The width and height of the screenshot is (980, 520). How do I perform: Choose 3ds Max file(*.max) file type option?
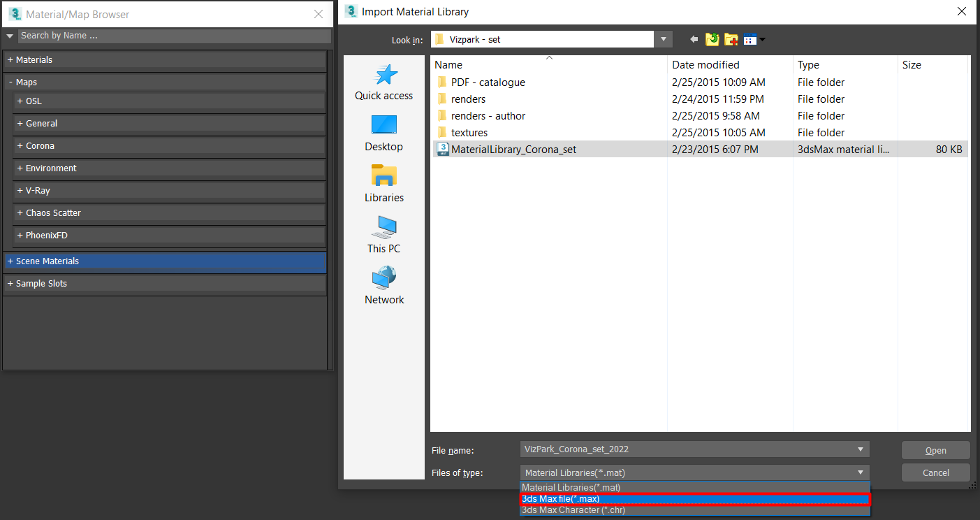(695, 498)
